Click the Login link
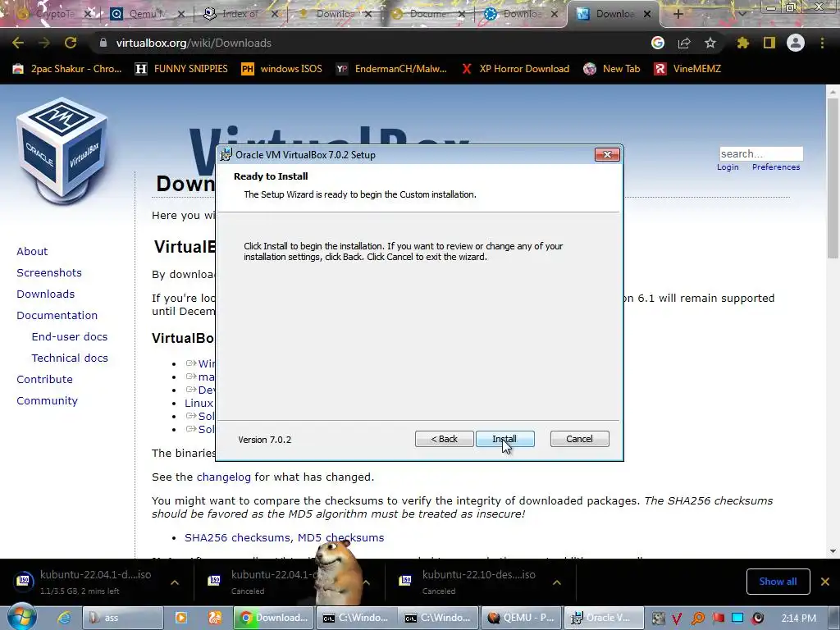 tap(728, 167)
